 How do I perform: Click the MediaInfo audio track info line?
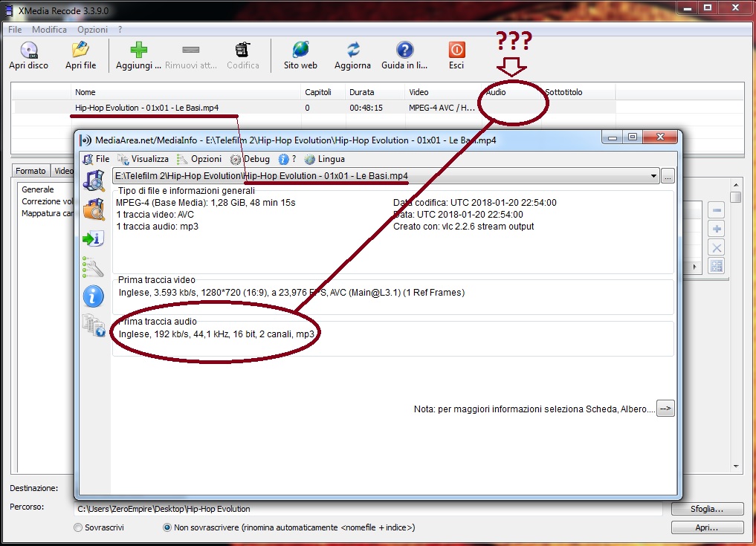[x=216, y=334]
